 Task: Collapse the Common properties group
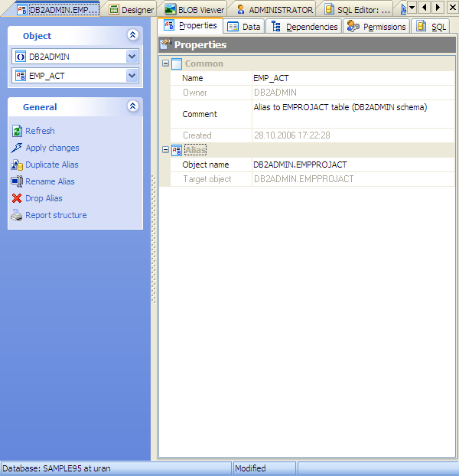pos(166,64)
